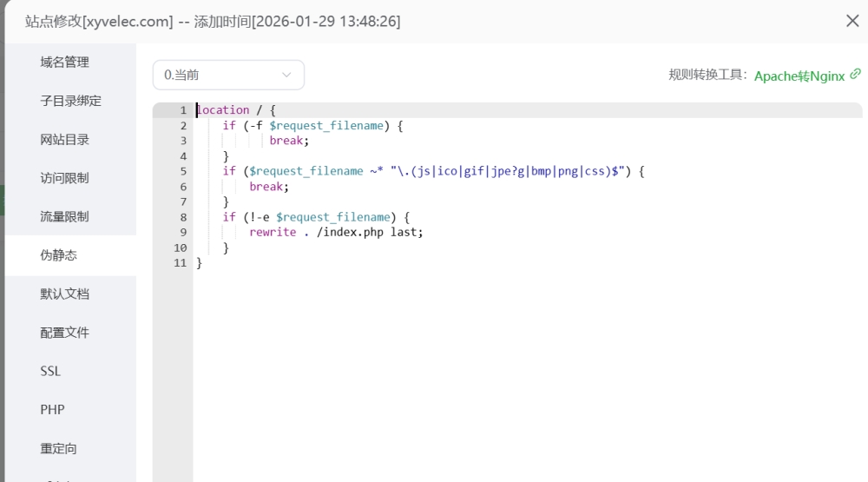Click the external link icon beside Apache转Nginx
This screenshot has height=482, width=868.
click(856, 75)
